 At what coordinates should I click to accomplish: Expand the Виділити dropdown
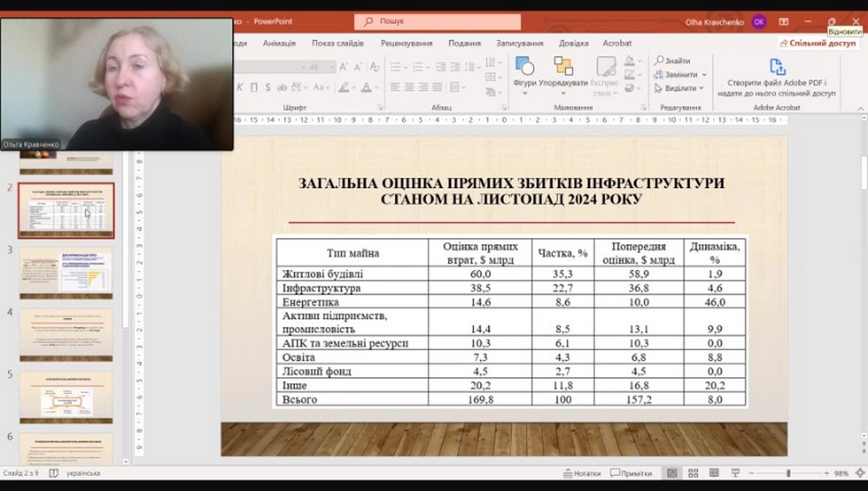click(x=702, y=88)
